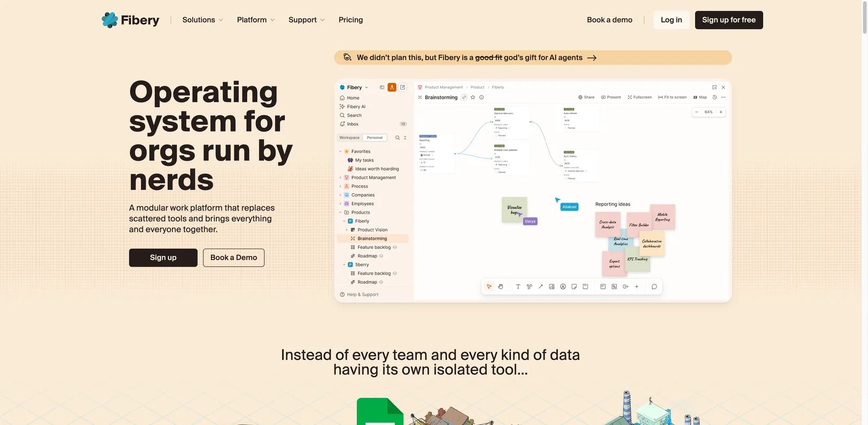
Task: Click the open-in-panel icon at mockup top right
Action: pos(714,87)
